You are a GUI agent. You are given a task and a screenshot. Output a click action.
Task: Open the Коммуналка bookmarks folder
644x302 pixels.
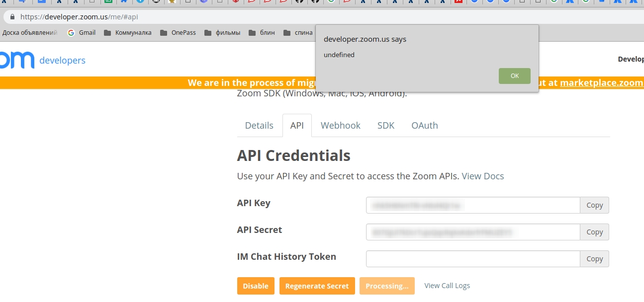[128, 33]
